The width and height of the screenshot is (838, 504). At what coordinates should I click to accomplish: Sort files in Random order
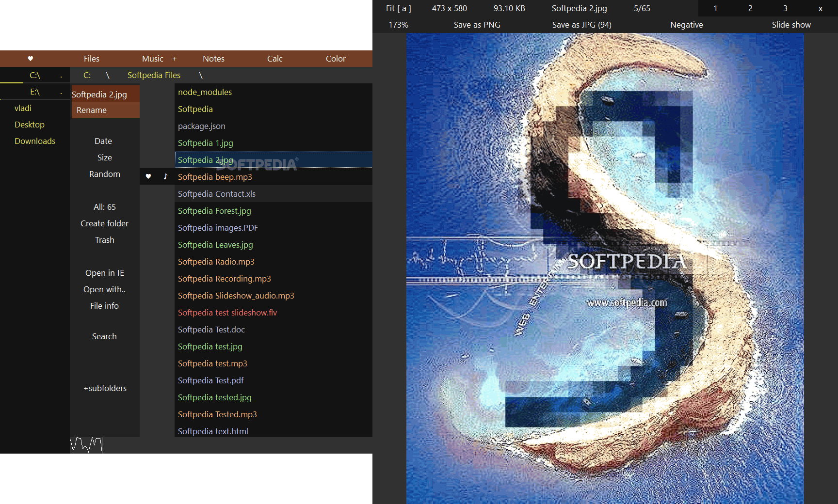(105, 174)
